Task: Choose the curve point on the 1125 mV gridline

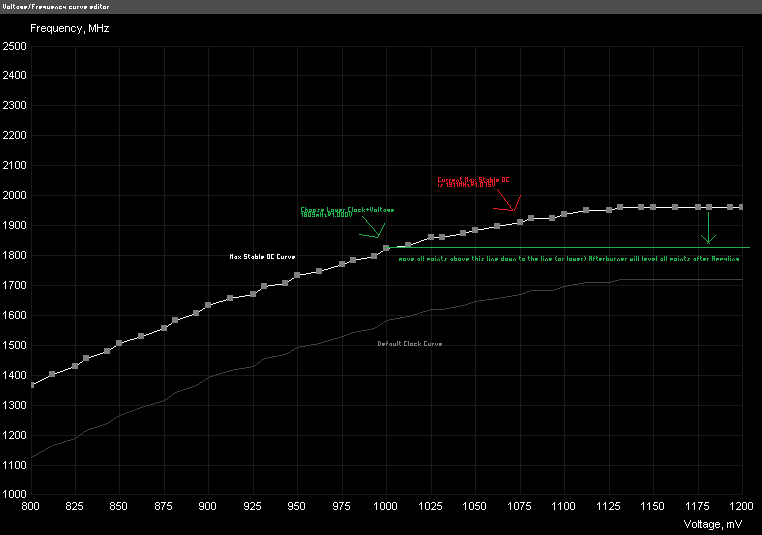Action: 609,210
